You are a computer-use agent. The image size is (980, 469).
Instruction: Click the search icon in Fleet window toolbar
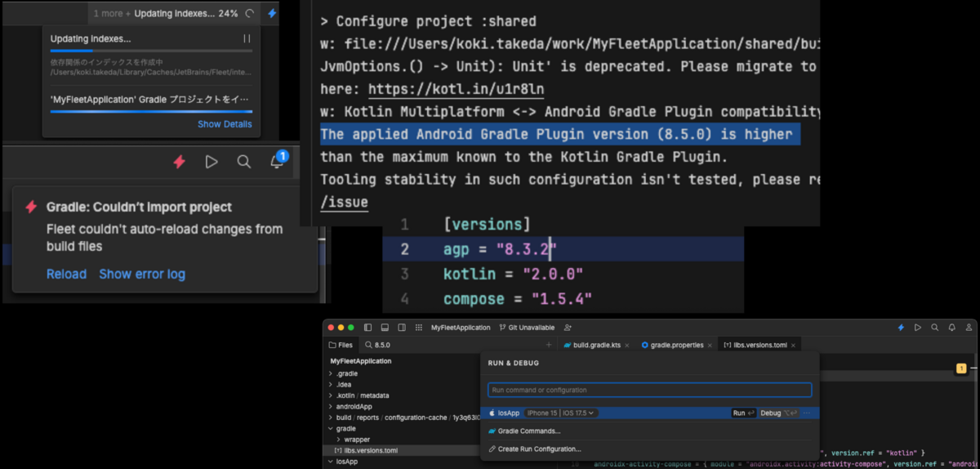pyautogui.click(x=935, y=328)
